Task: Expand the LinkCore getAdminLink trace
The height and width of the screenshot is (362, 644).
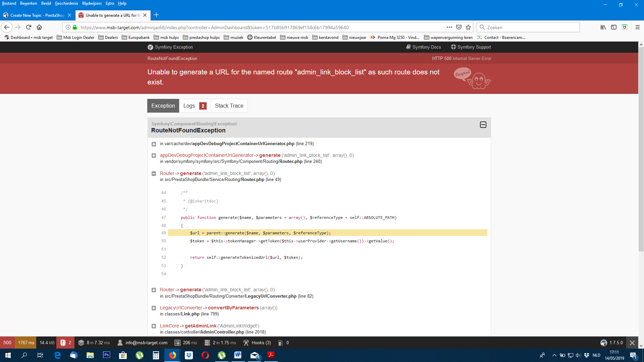Action: (154, 326)
